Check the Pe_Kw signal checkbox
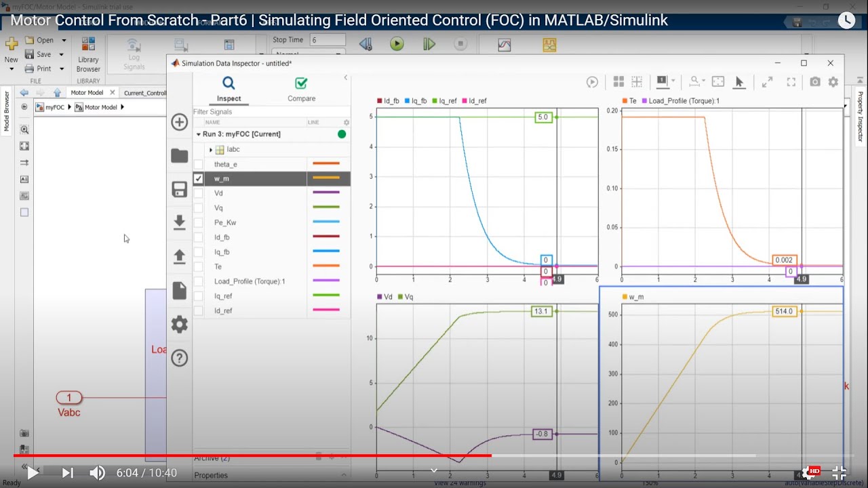This screenshot has height=488, width=868. point(198,222)
